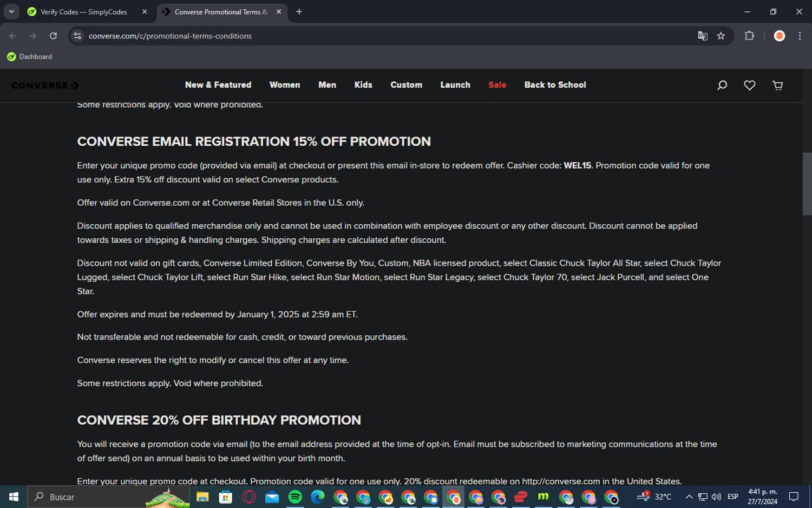Open the Chrome extensions puzzle icon
The width and height of the screenshot is (812, 508).
[x=749, y=36]
